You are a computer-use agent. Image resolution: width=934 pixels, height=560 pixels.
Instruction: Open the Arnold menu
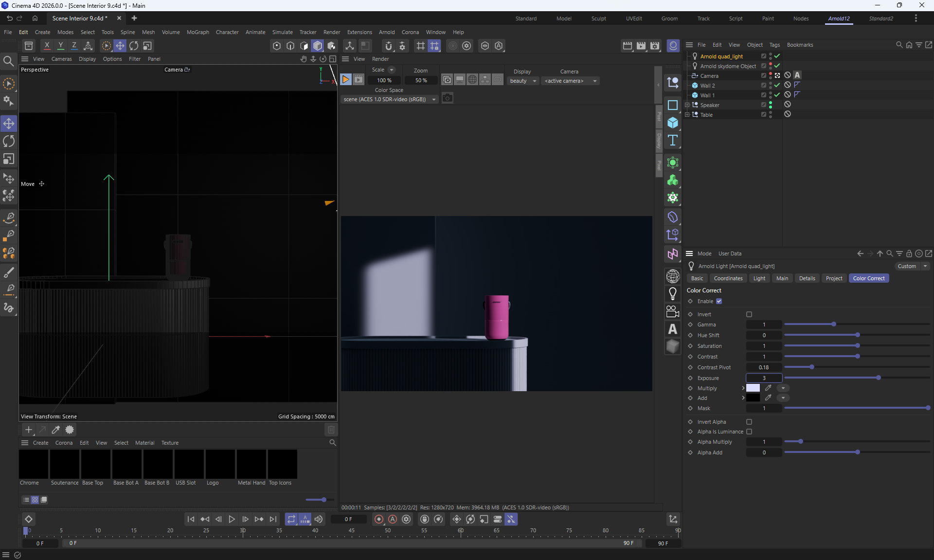point(387,32)
